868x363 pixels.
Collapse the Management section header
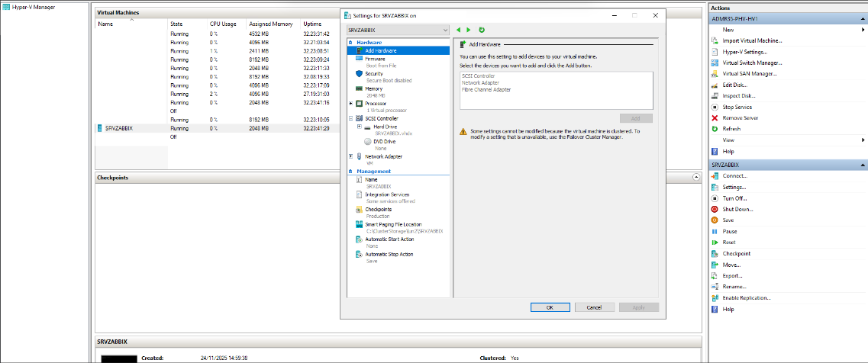pyautogui.click(x=350, y=172)
